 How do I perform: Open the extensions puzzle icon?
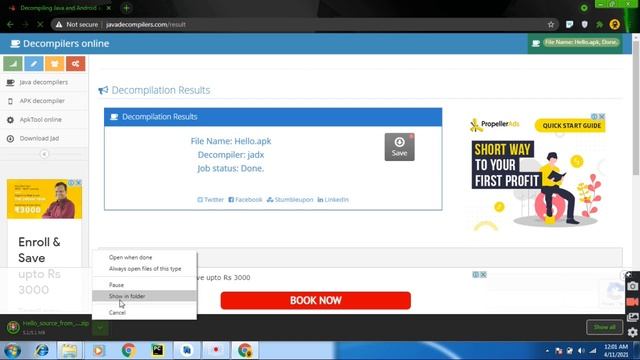(x=599, y=24)
